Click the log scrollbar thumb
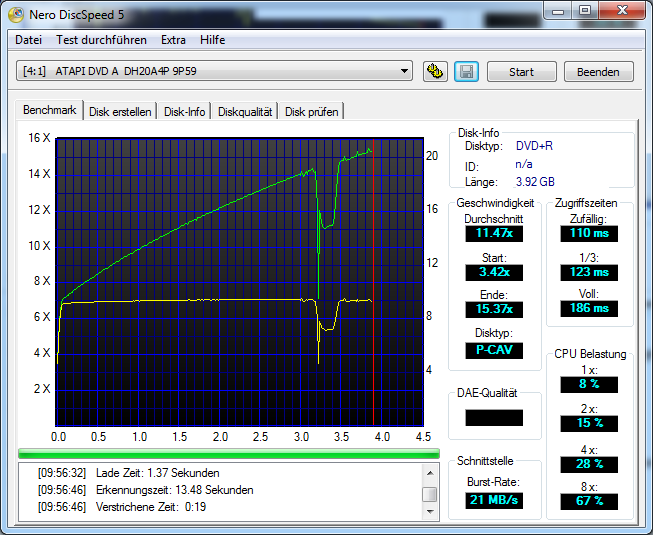 (430, 495)
